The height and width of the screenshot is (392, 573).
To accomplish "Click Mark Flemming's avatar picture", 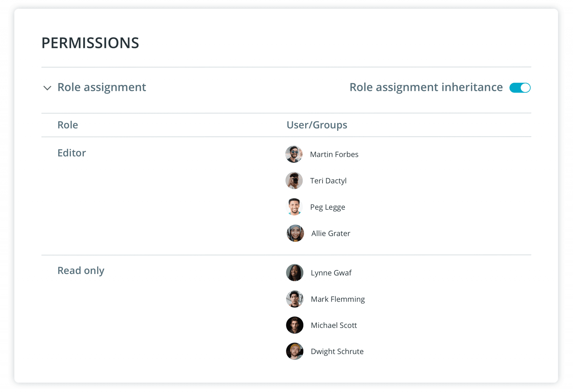I will (x=295, y=299).
